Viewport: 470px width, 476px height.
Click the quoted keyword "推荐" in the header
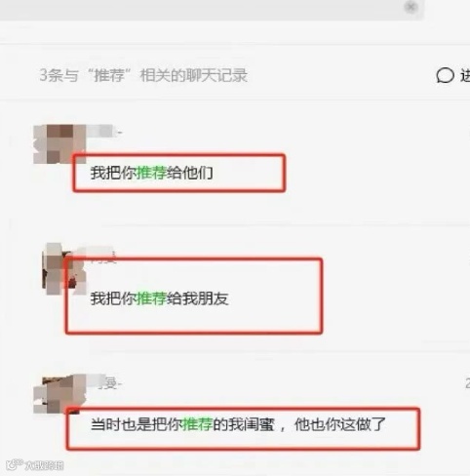tap(109, 75)
